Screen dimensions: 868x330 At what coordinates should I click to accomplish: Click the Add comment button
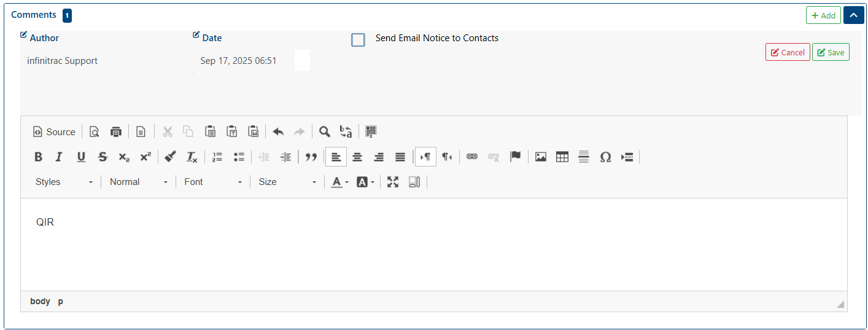click(823, 15)
